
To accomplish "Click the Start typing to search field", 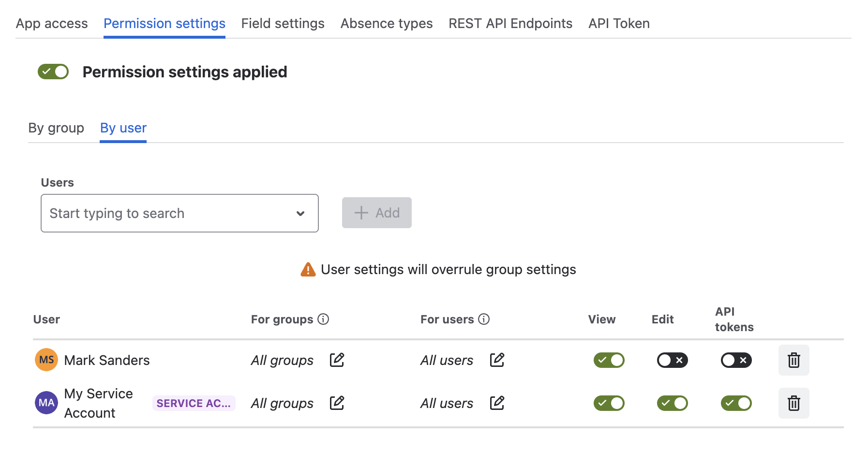I will [x=180, y=213].
